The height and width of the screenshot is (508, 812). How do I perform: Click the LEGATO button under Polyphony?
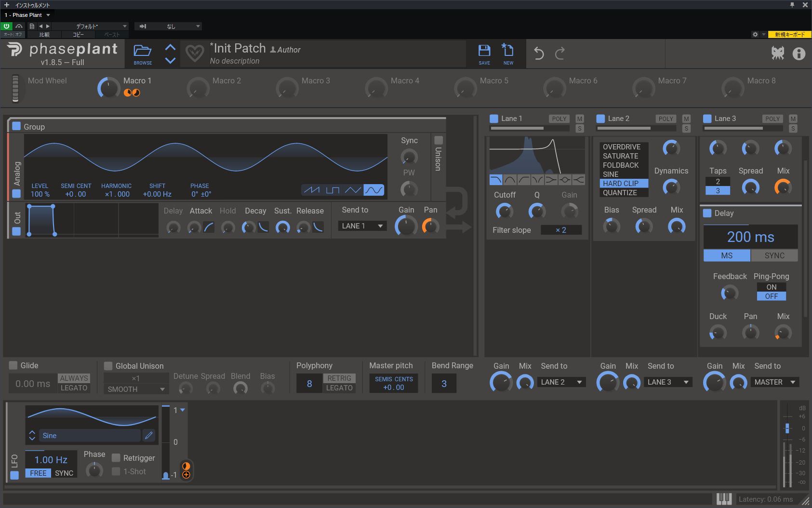pos(339,388)
